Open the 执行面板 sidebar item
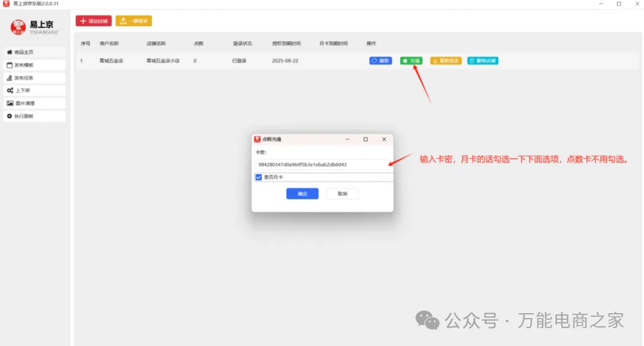 tap(33, 116)
